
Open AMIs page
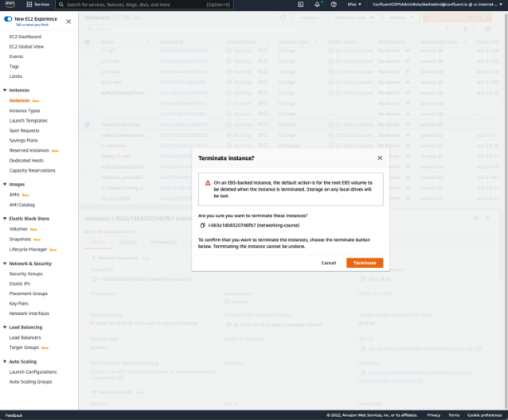14,195
